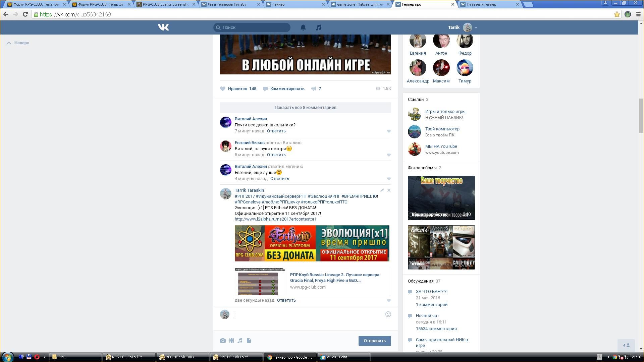Image resolution: width=644 pixels, height=362 pixels.
Task: Attach a document to the comment
Action: click(x=249, y=341)
